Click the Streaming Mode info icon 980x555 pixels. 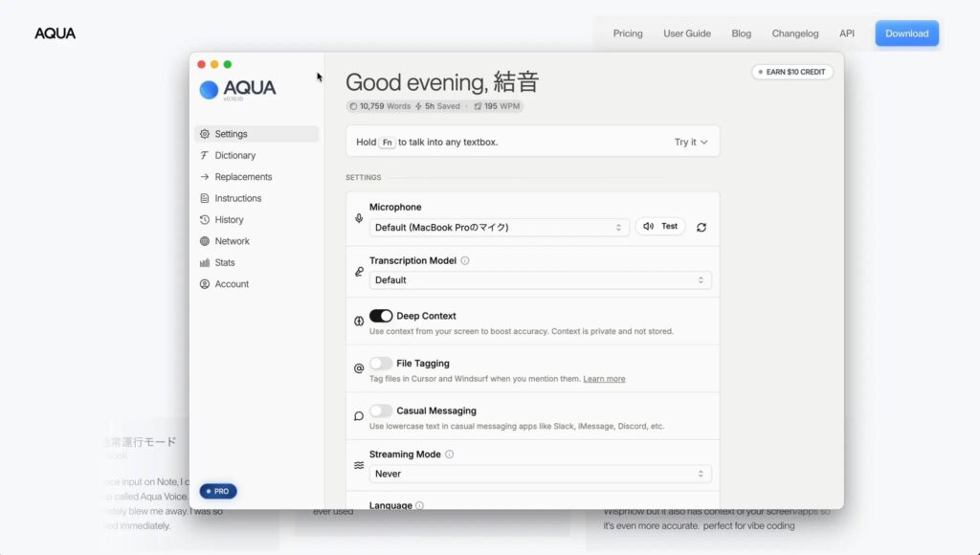pyautogui.click(x=450, y=455)
